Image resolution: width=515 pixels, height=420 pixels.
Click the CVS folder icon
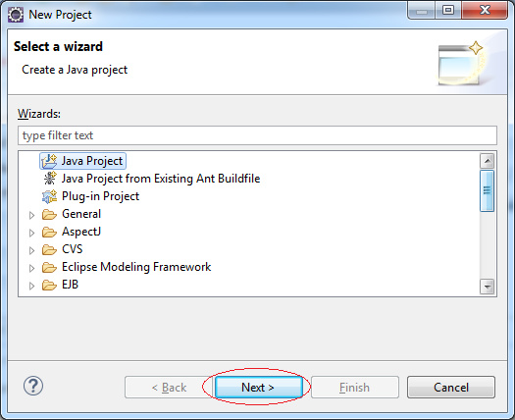[x=49, y=250]
